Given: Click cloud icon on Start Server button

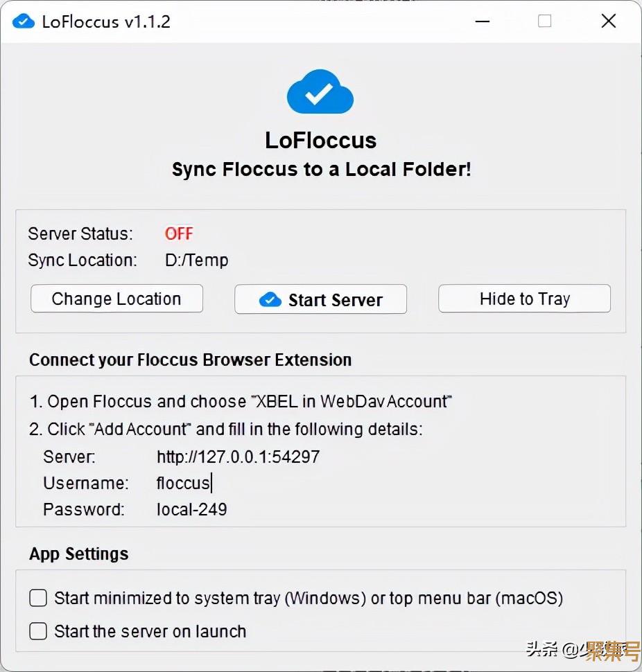Looking at the screenshot, I should [x=270, y=300].
